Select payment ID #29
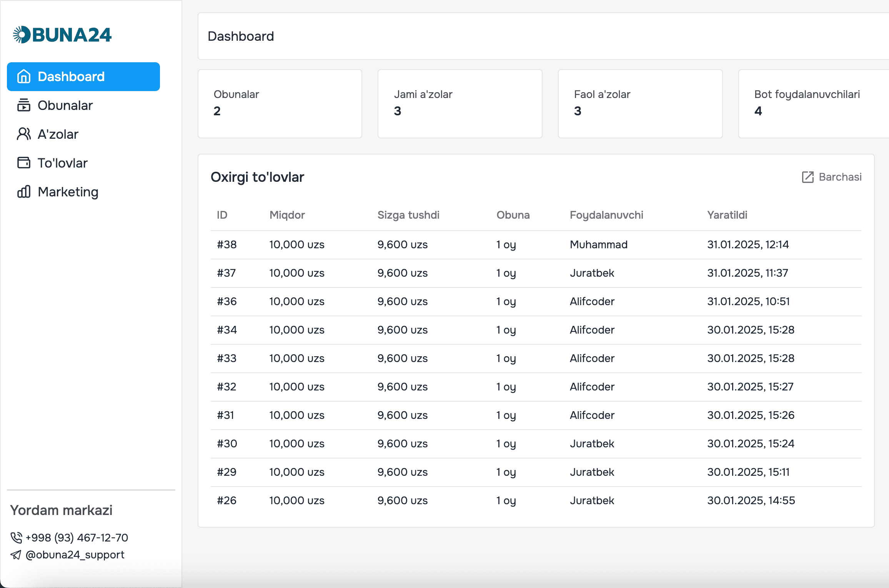Screen dimensions: 889x588 tap(227, 472)
